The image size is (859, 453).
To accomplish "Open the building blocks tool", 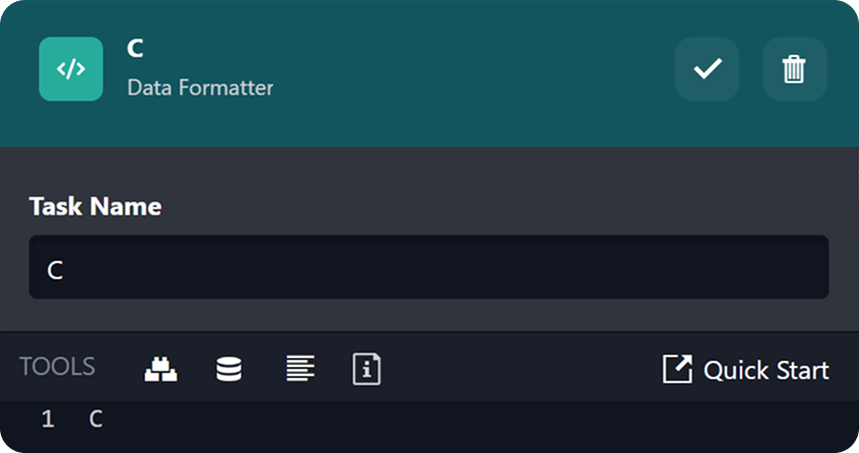I will tap(160, 369).
